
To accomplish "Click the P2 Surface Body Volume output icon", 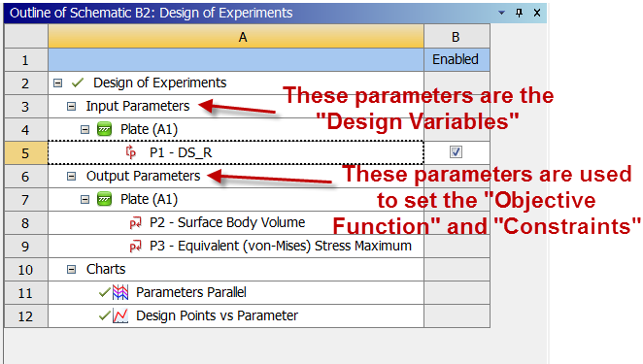I will coord(135,223).
